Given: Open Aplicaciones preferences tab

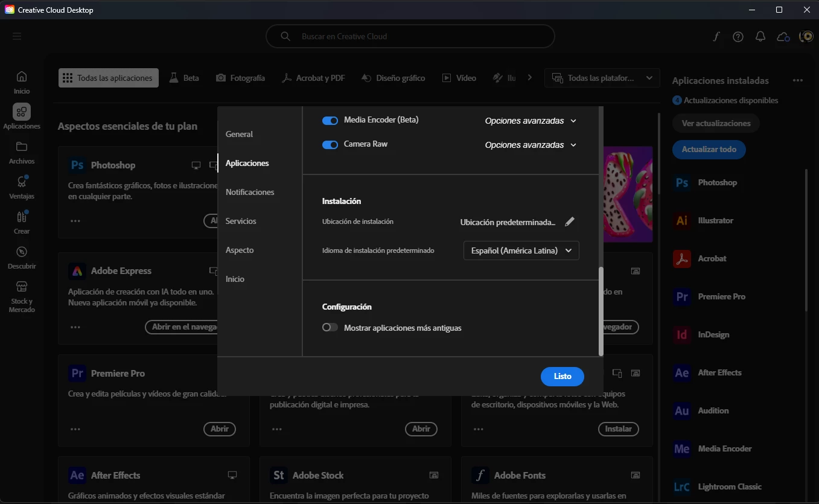Looking at the screenshot, I should [x=247, y=163].
